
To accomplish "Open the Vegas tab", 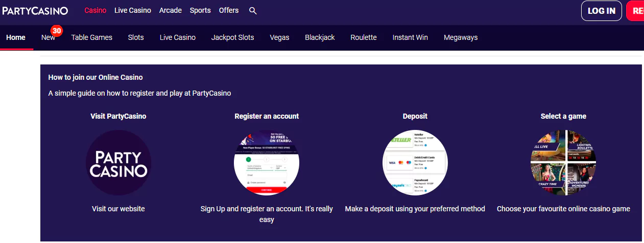I will 279,37.
